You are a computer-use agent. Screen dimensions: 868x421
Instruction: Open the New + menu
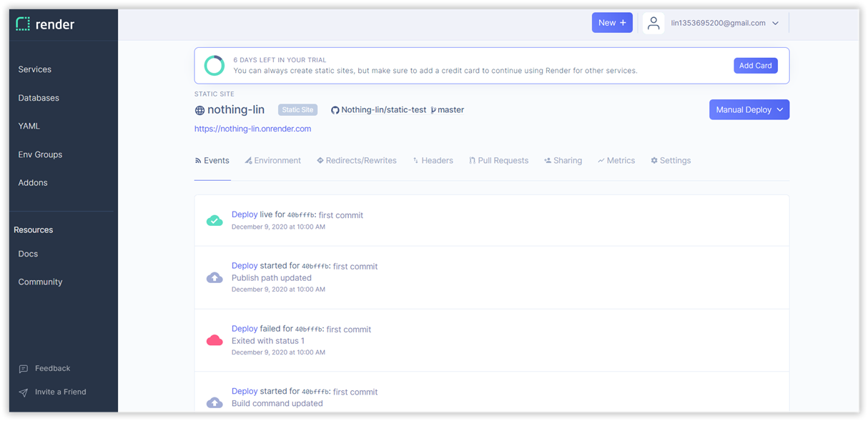(x=612, y=23)
